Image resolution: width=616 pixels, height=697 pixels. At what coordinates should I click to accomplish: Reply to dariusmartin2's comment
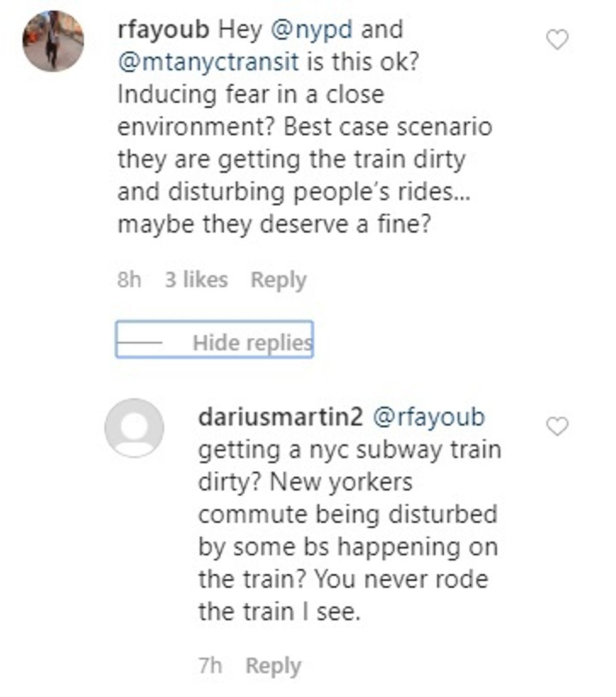pyautogui.click(x=273, y=666)
